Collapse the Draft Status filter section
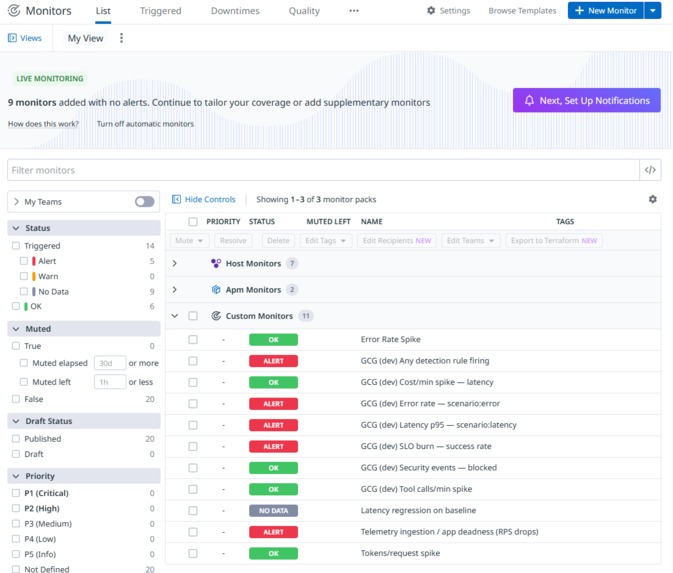This screenshot has height=573, width=673. tap(16, 421)
